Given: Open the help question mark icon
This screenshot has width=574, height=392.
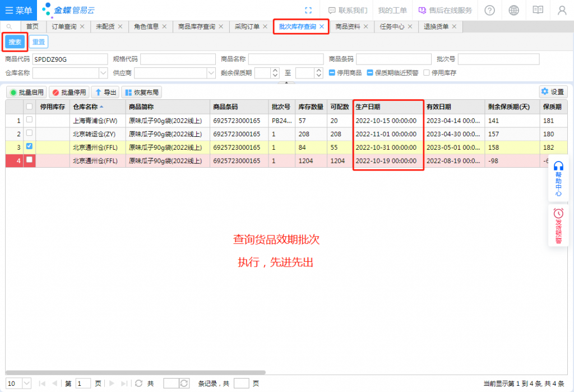Looking at the screenshot, I should click(x=489, y=10).
